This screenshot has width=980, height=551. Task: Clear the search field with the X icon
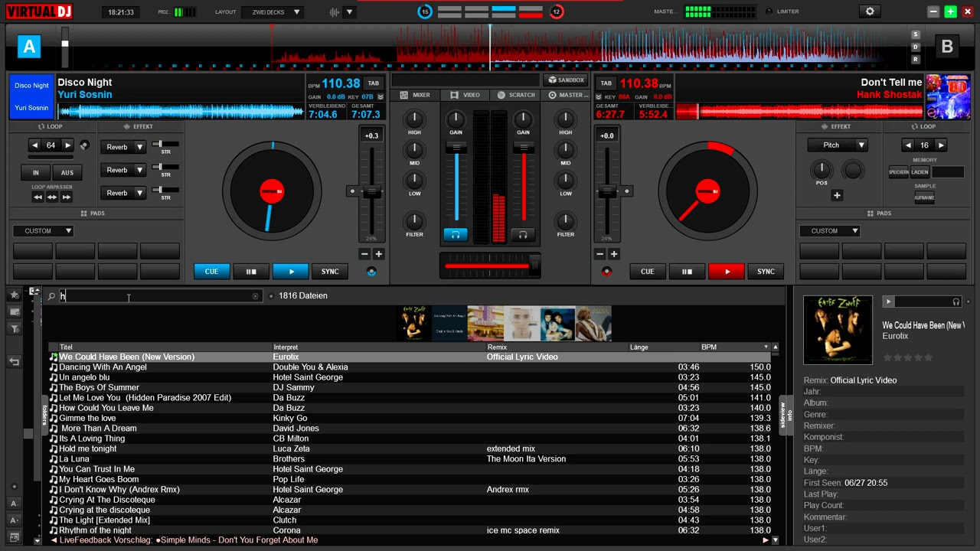(x=255, y=296)
